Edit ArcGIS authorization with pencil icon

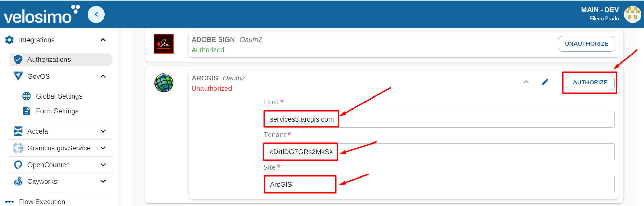click(x=545, y=82)
